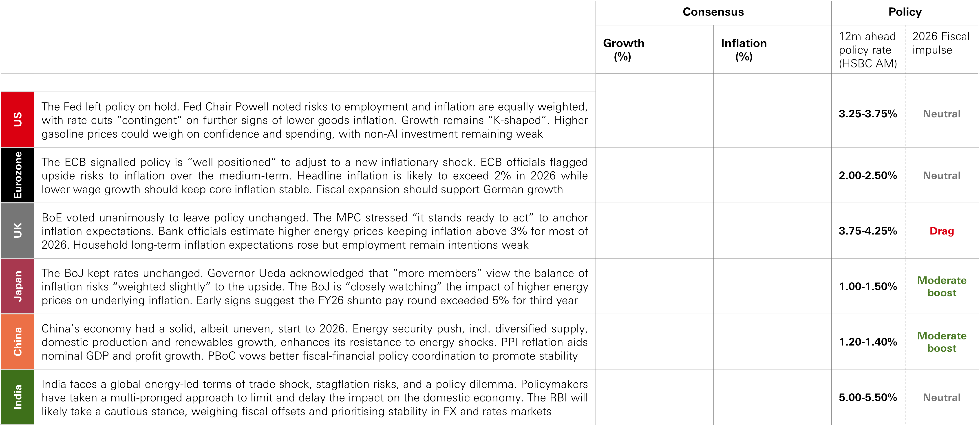Viewport: 980px width, 426px height.
Task: Click the Consensus column group header
Action: point(713,12)
